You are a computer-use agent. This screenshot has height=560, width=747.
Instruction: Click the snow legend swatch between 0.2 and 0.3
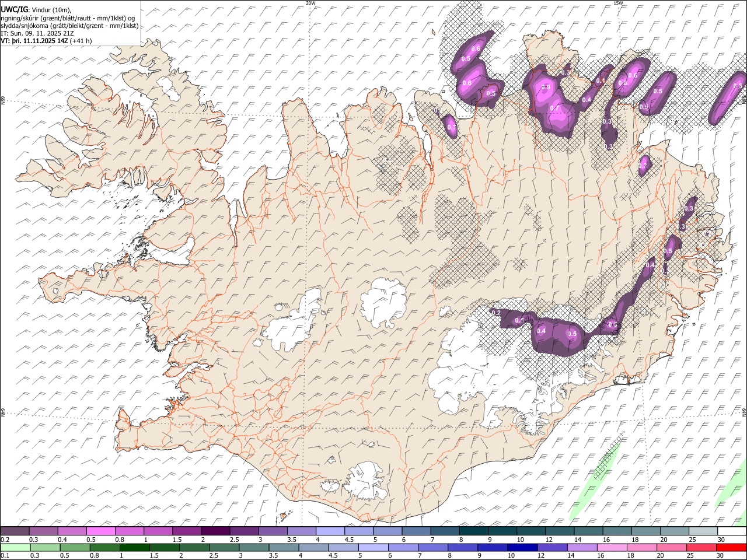point(15,531)
